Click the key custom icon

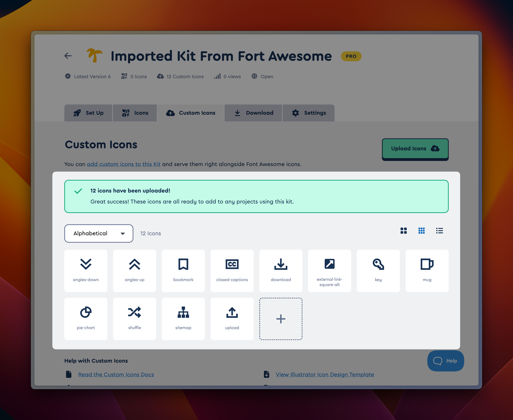pyautogui.click(x=378, y=271)
